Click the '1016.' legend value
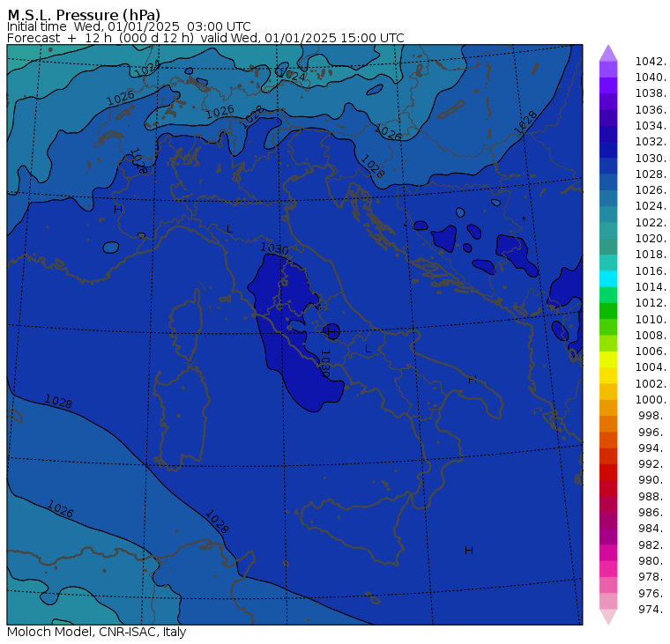 click(x=651, y=270)
